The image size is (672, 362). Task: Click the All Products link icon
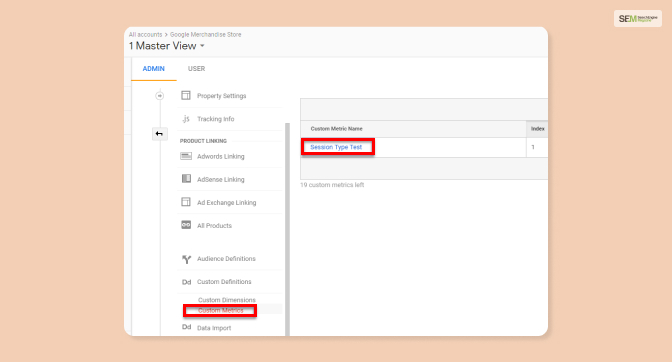point(186,225)
